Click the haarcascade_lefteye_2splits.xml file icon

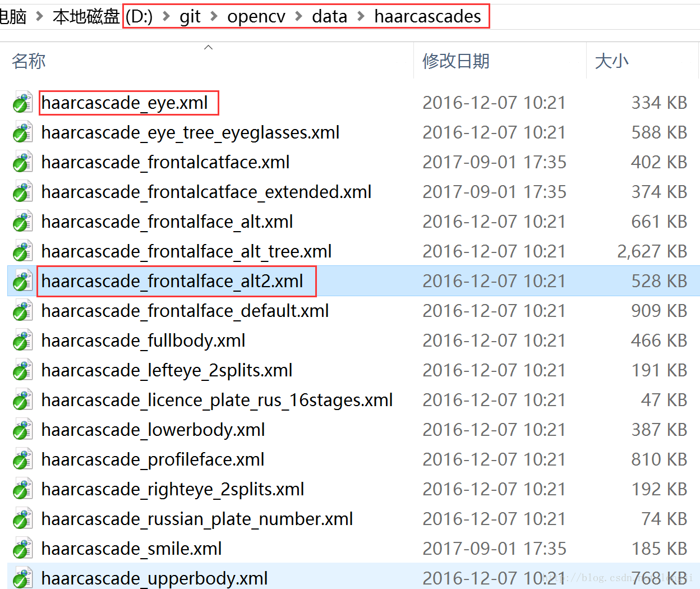(22, 370)
